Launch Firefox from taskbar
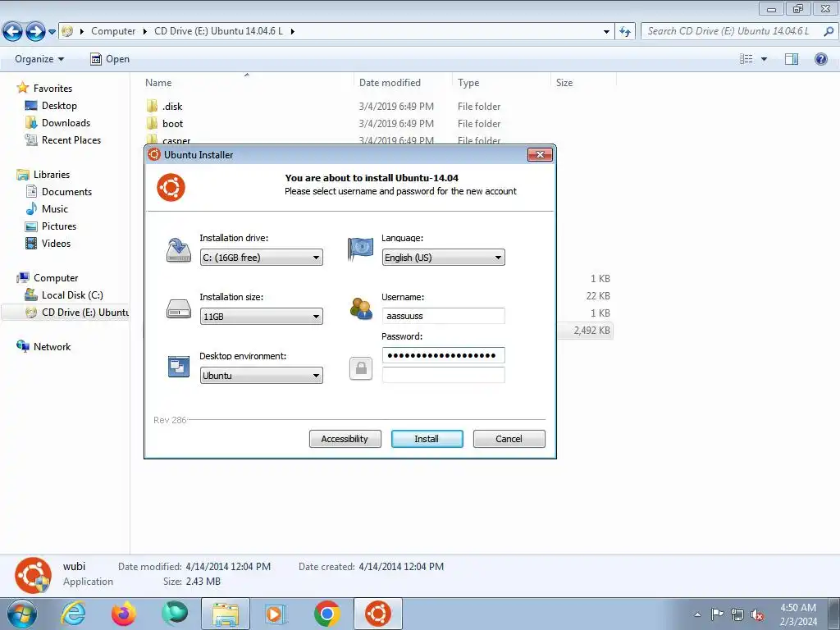 [x=124, y=614]
